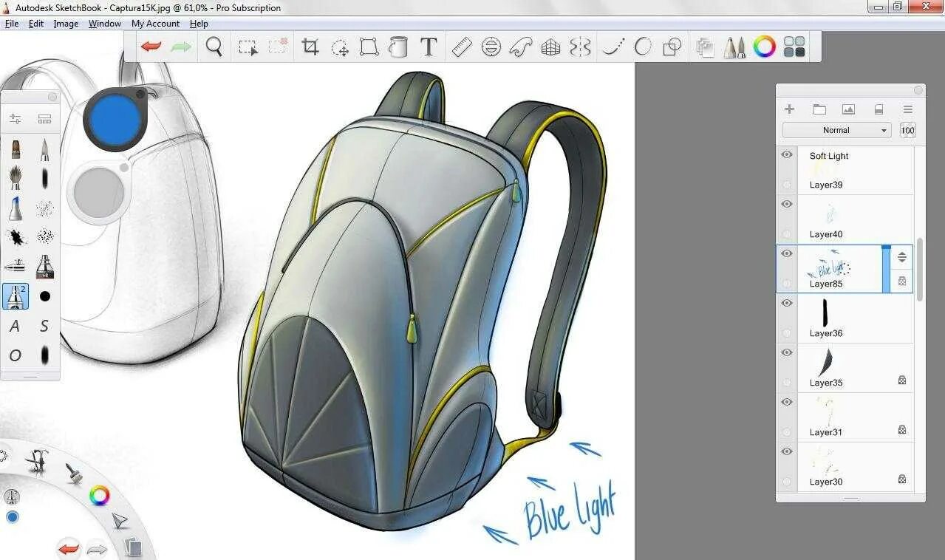
Task: Click the green Redo arrow in the top toolbar
Action: click(x=181, y=47)
